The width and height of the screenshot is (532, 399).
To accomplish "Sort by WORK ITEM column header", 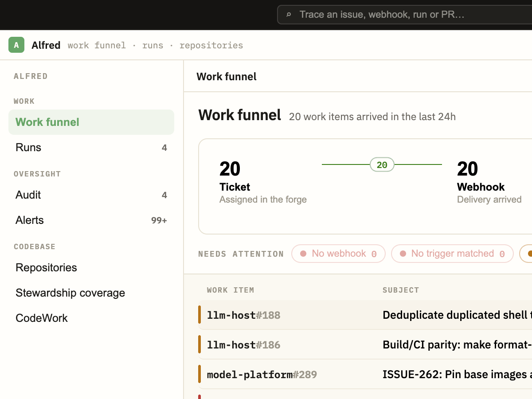I will coord(231,290).
